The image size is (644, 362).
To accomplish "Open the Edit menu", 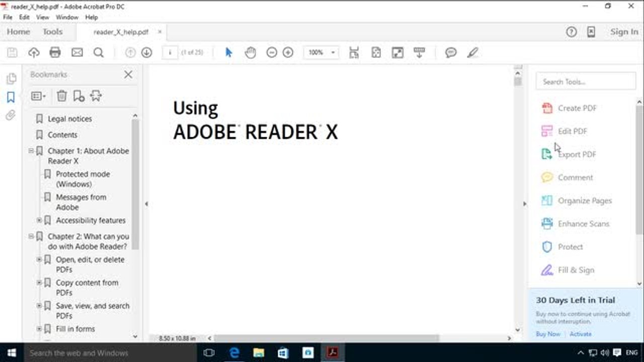I will tap(24, 17).
